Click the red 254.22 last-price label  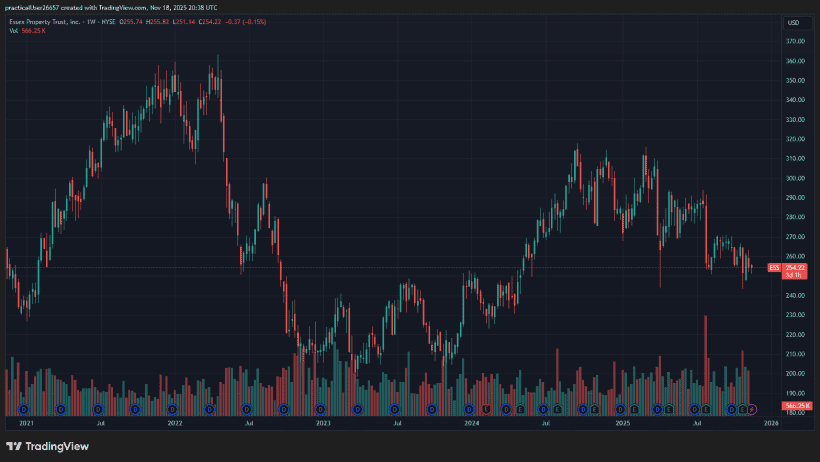pyautogui.click(x=795, y=268)
